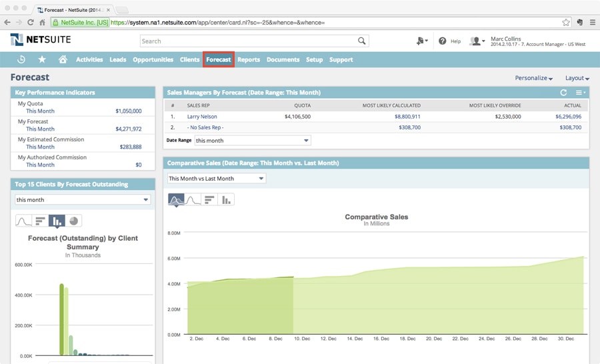Viewport: 600px width, 364px height.
Task: Open 'This Month vs Last Month' dropdown
Action: 217,179
